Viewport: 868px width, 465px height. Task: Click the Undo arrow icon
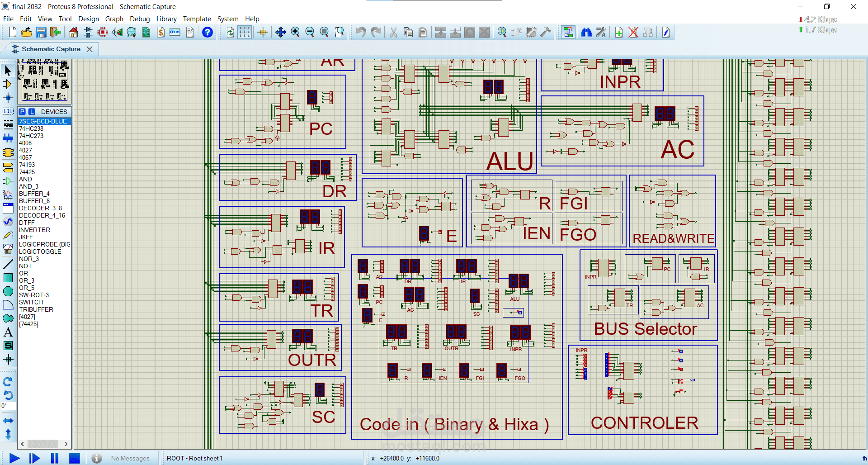click(x=361, y=32)
